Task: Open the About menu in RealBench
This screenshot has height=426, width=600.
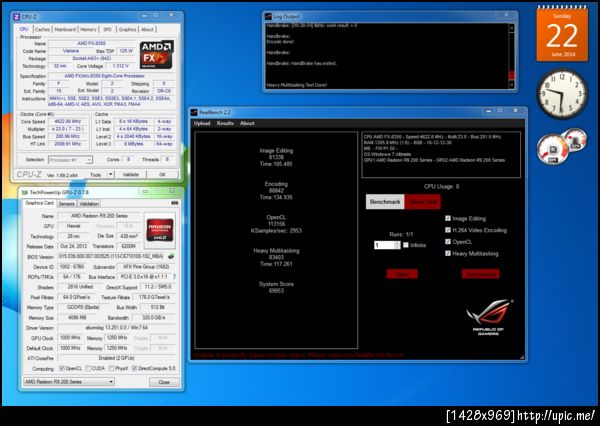Action: coord(247,123)
